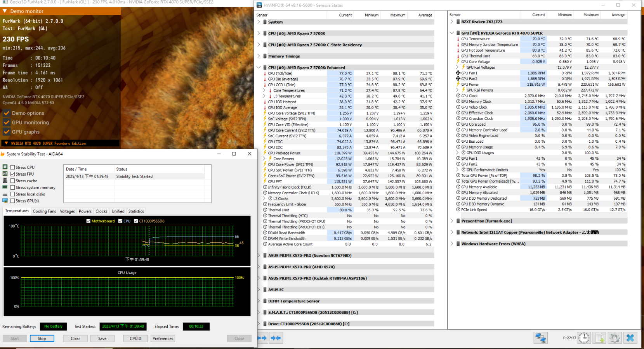
Task: Toggle the CPU graph checkbox
Action: (x=120, y=221)
